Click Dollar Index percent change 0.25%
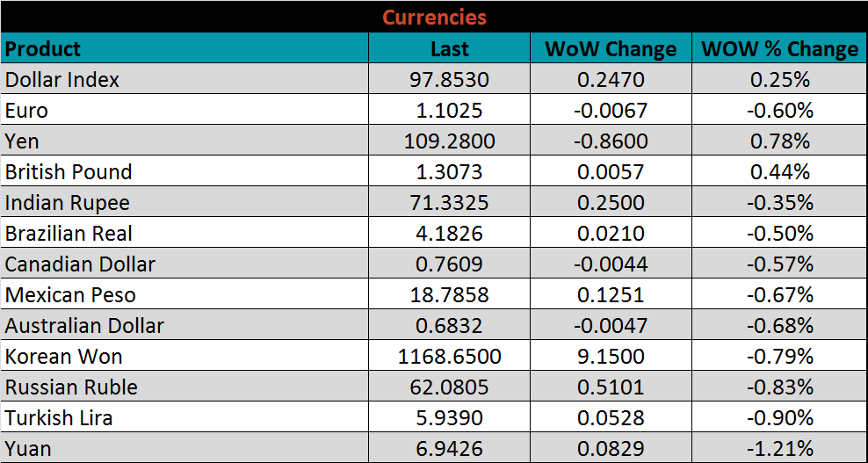Image resolution: width=868 pixels, height=463 pixels. point(780,80)
